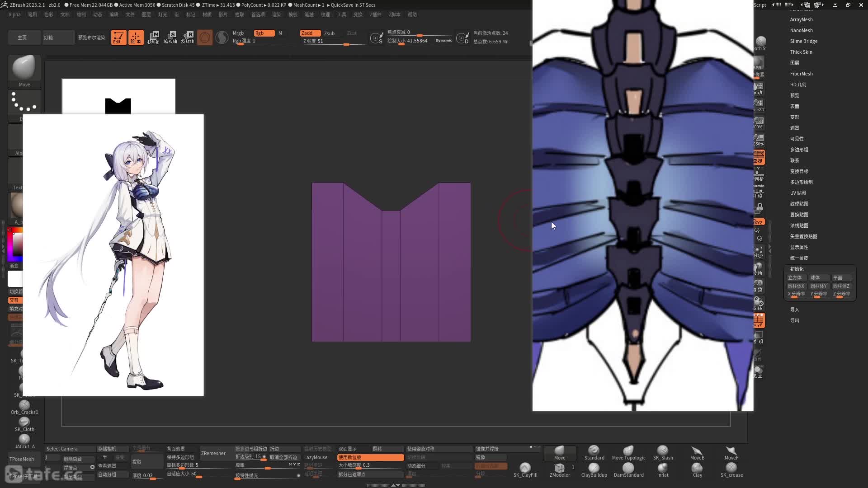The width and height of the screenshot is (868, 488).
Task: Activate the Edit mode button
Action: coord(118,38)
